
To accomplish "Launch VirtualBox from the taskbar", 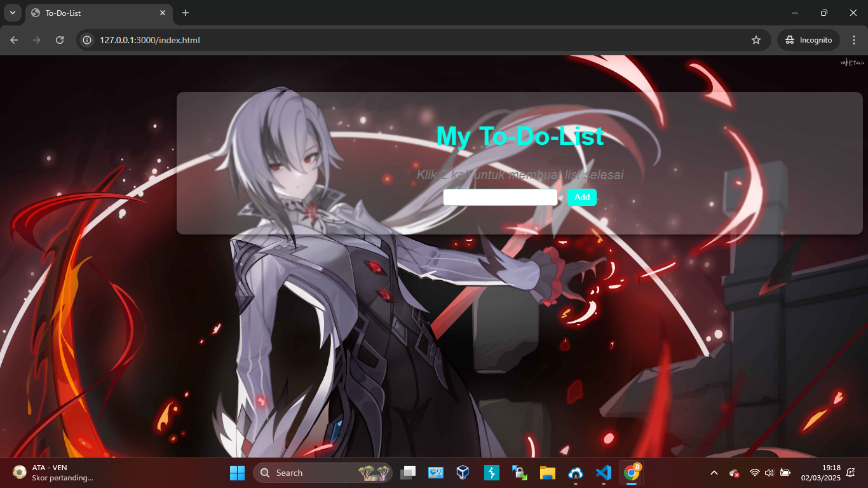I will (x=463, y=473).
